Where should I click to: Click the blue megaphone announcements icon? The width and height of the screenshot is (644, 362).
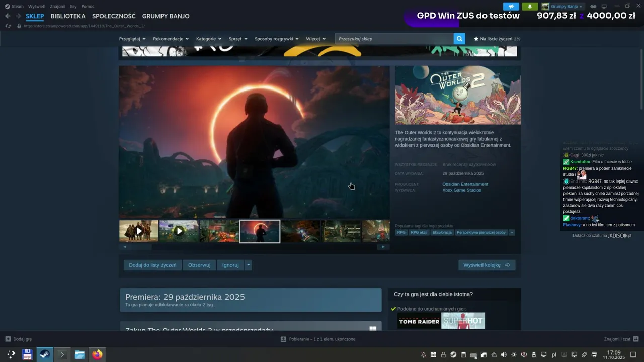tap(511, 6)
